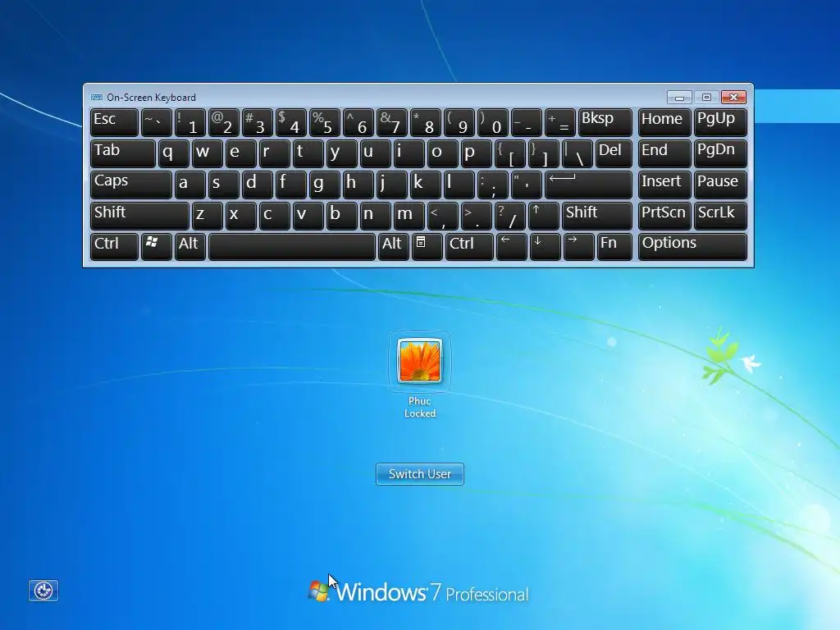Toggle the Fn key

614,246
